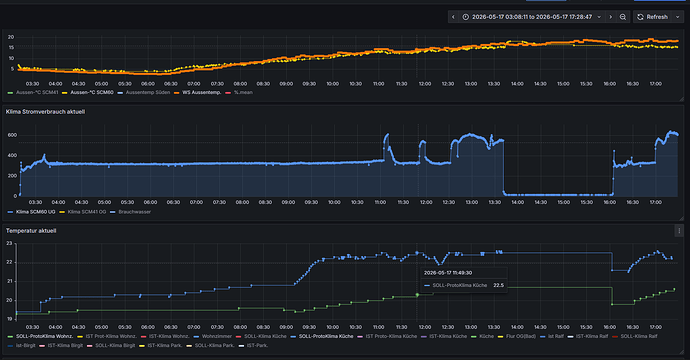This screenshot has width=690, height=360.
Task: Toggle IST Prot-Klima Wohnz. series
Action: point(111,336)
